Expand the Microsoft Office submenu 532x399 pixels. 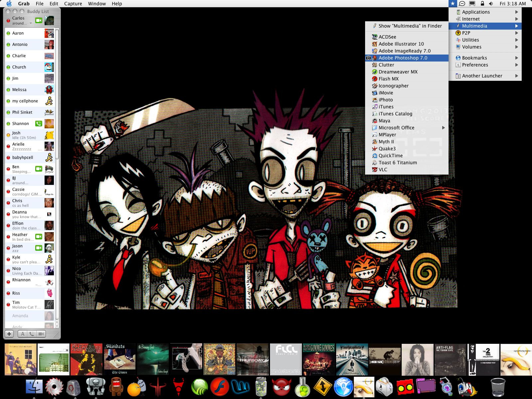(407, 128)
